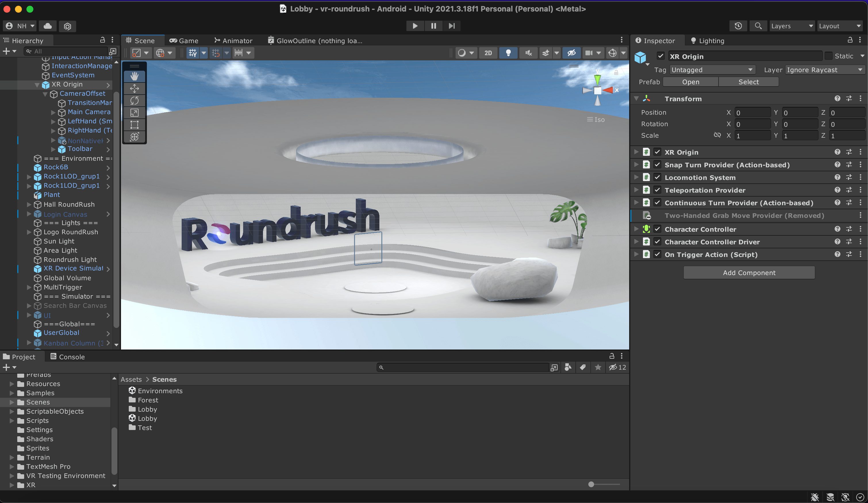Viewport: 868px width, 503px height.
Task: Disable the Teleportation Provider component checkbox
Action: click(657, 190)
